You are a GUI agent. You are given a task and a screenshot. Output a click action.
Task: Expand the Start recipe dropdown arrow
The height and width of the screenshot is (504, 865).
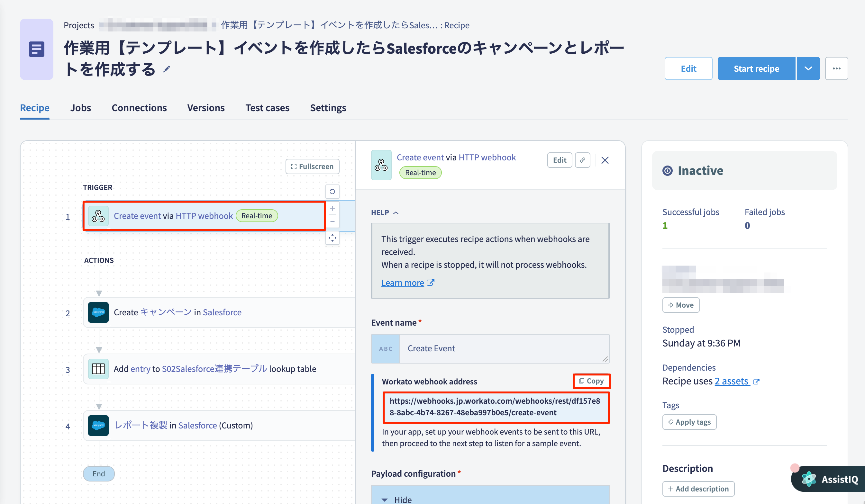click(x=808, y=68)
